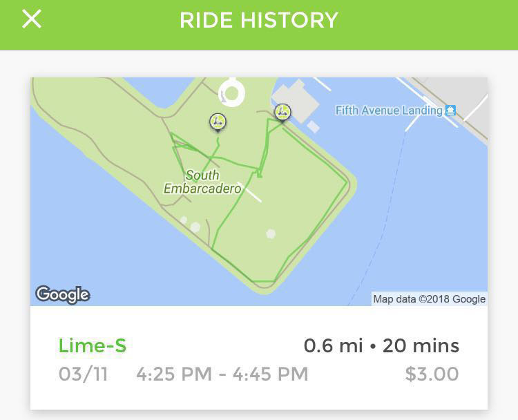This screenshot has height=420, width=518.
Task: Click the Google logo on map
Action: tap(62, 294)
